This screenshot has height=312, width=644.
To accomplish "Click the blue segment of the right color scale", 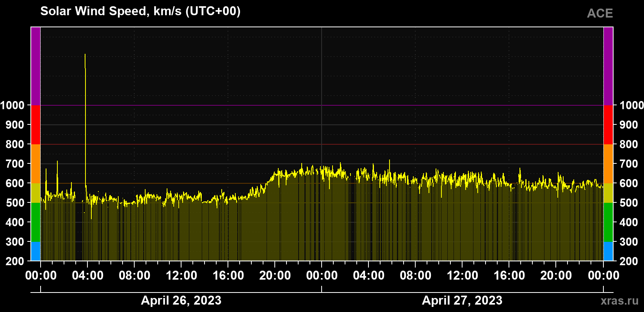I will (x=608, y=251).
